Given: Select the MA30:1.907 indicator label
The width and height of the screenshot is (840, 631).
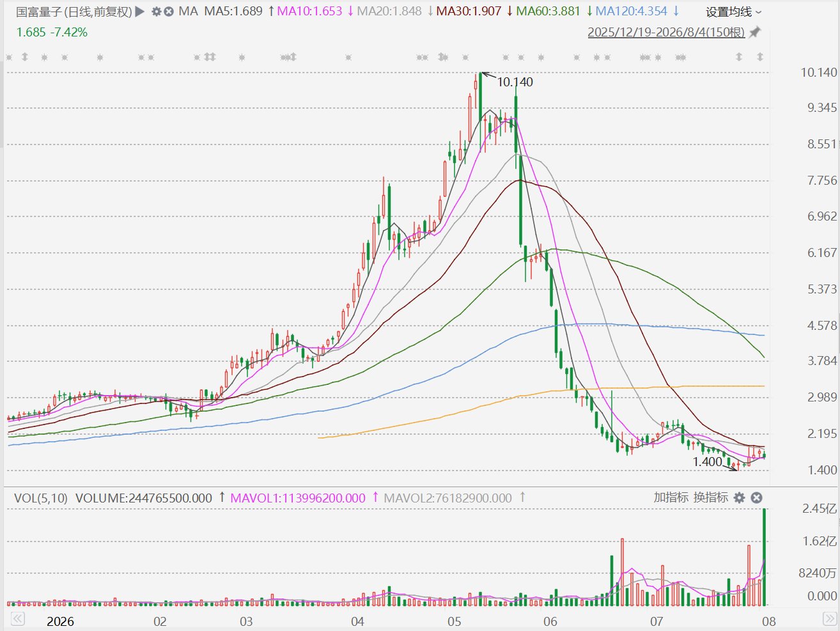Looking at the screenshot, I should pos(469,12).
